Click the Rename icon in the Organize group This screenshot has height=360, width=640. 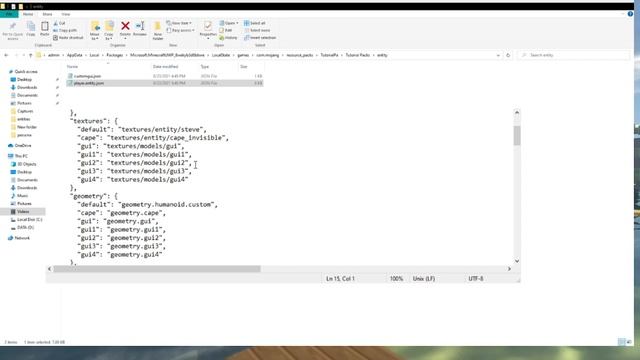tap(140, 26)
